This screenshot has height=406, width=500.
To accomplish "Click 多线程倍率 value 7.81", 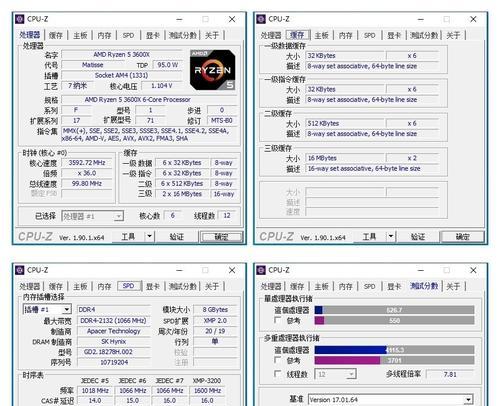I will (450, 374).
